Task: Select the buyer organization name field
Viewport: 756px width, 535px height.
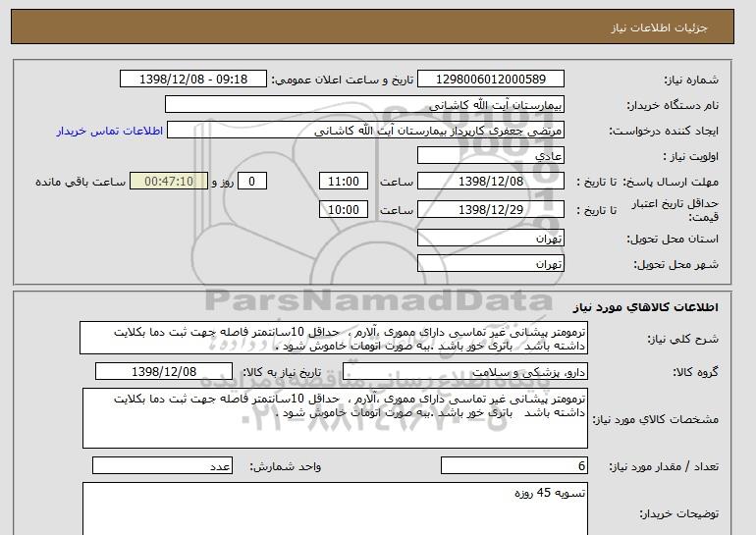Action: click(x=364, y=105)
